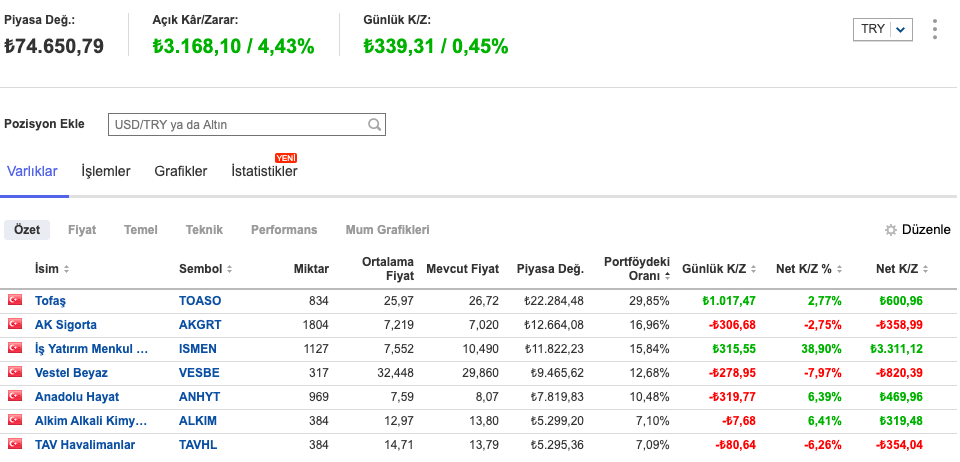The height and width of the screenshot is (462, 960).
Task: Sort by Net K/Z % column
Action: (811, 269)
